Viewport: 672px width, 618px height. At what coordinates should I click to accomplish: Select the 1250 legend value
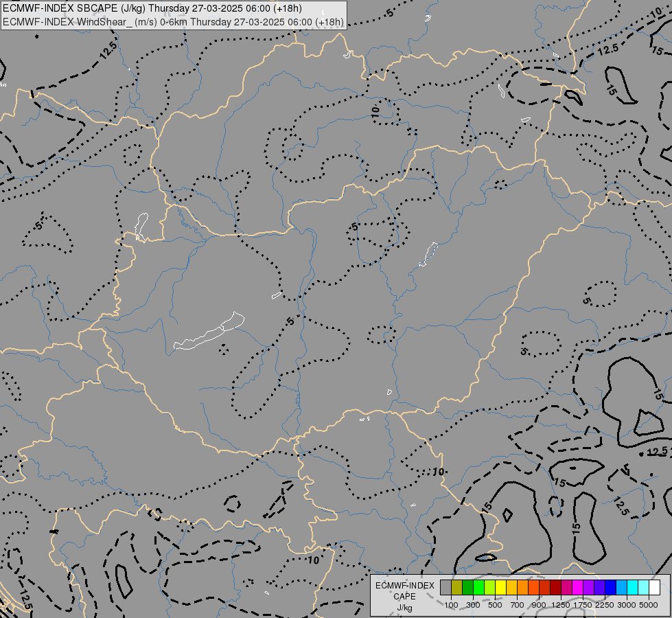[561, 605]
